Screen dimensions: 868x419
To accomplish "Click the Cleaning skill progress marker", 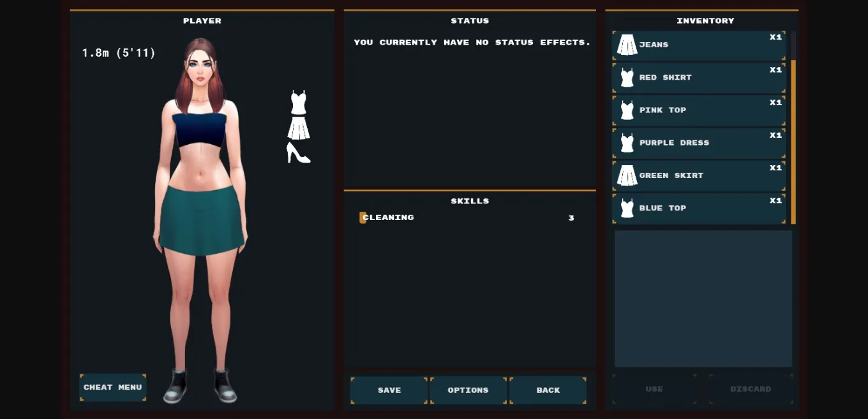I will 361,217.
